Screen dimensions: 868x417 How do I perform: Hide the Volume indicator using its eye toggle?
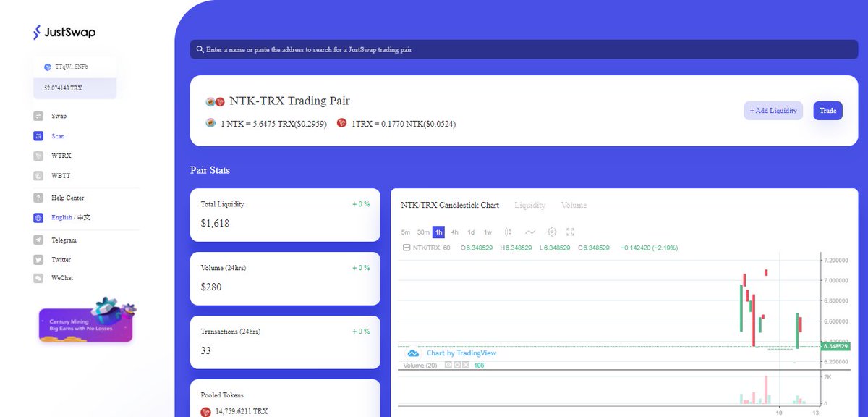(448, 365)
